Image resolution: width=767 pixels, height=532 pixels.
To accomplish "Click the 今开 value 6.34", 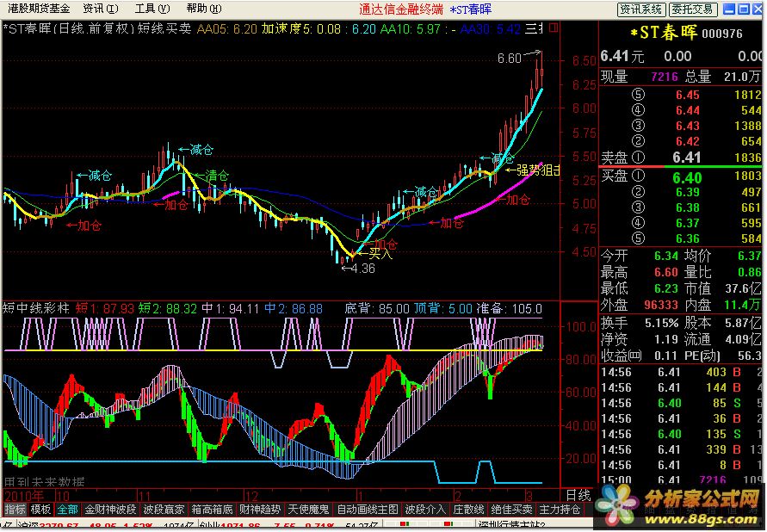I will click(x=666, y=256).
